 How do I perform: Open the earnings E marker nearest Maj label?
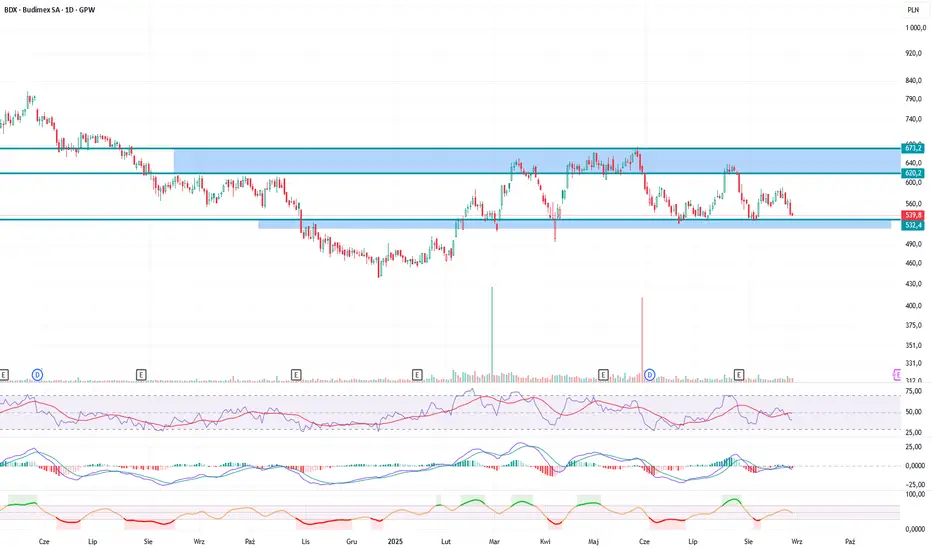click(603, 375)
